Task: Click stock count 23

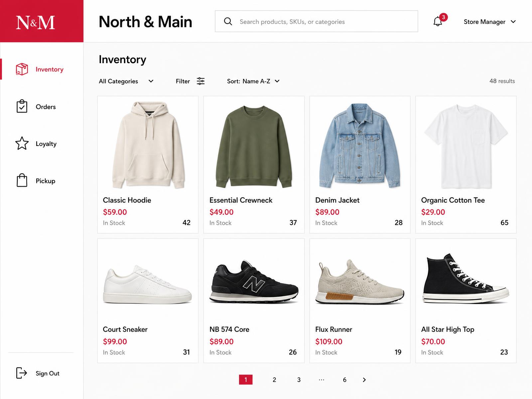Action: pos(504,352)
